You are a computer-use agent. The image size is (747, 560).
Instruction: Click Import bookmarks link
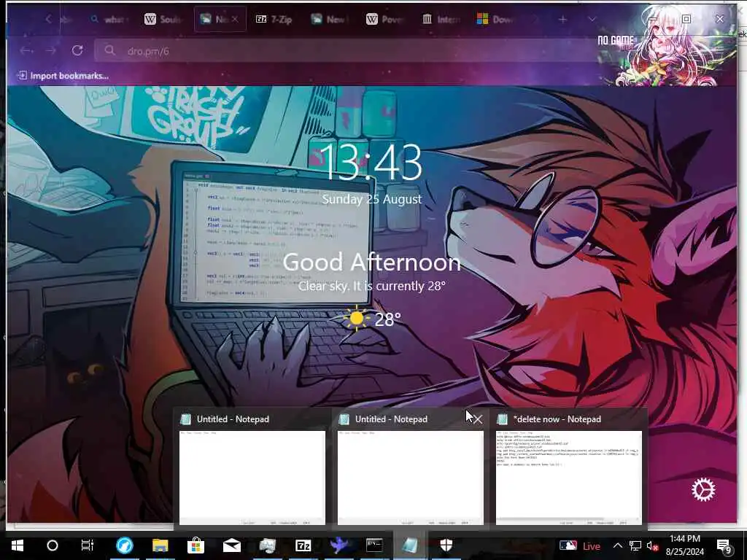click(x=63, y=76)
